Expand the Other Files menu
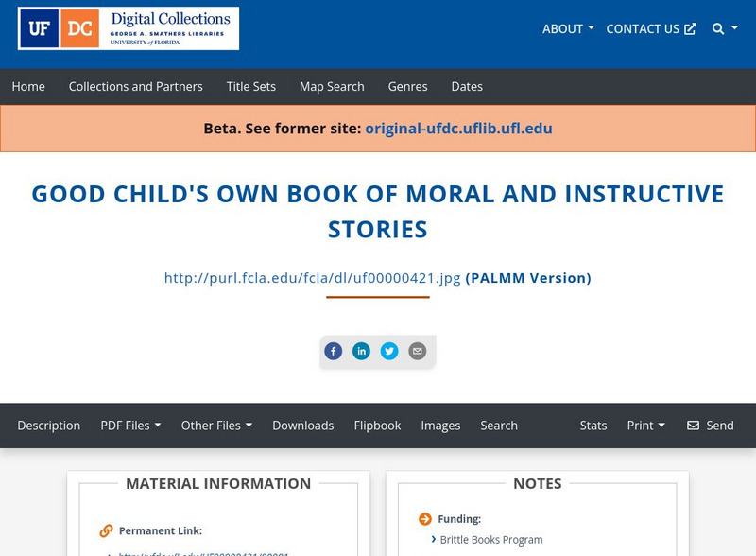The height and width of the screenshot is (556, 756). [217, 426]
